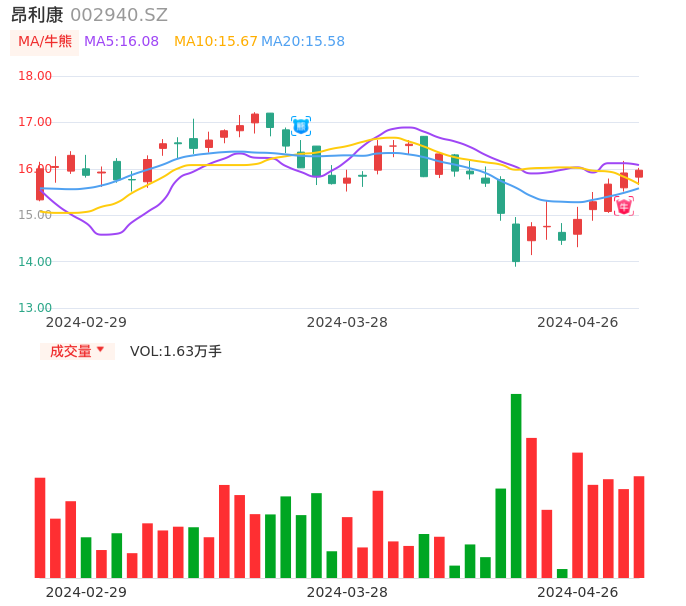Select the MA/牛熊 indicator tab

44,42
